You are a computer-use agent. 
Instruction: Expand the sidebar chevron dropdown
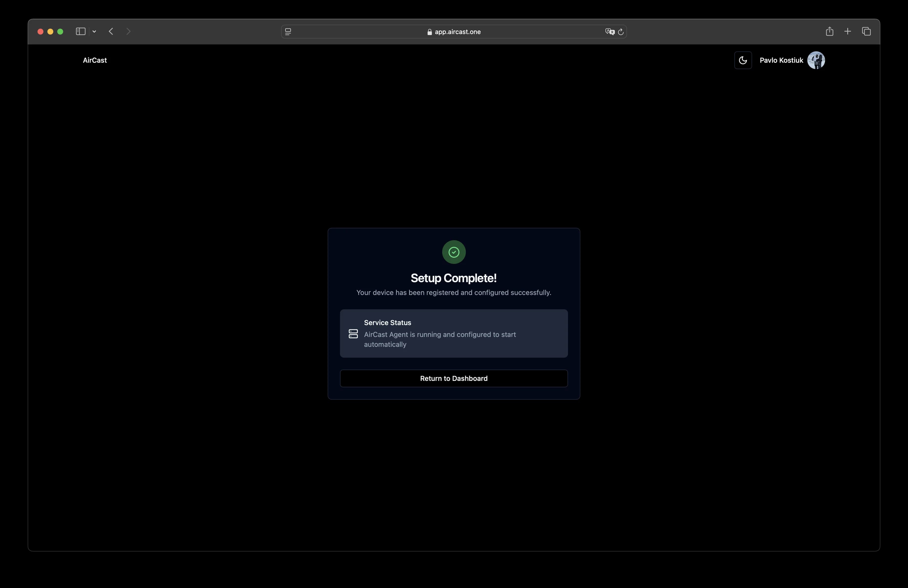(94, 32)
